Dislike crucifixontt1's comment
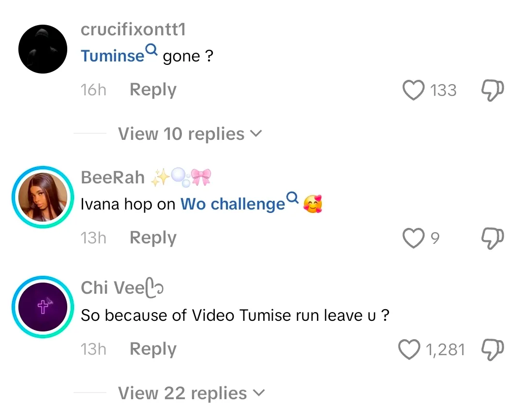 coord(493,90)
